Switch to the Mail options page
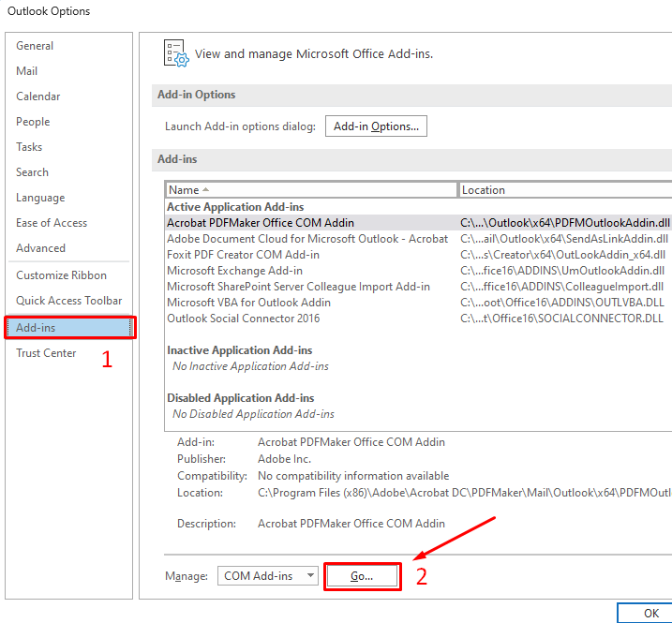 tap(27, 71)
